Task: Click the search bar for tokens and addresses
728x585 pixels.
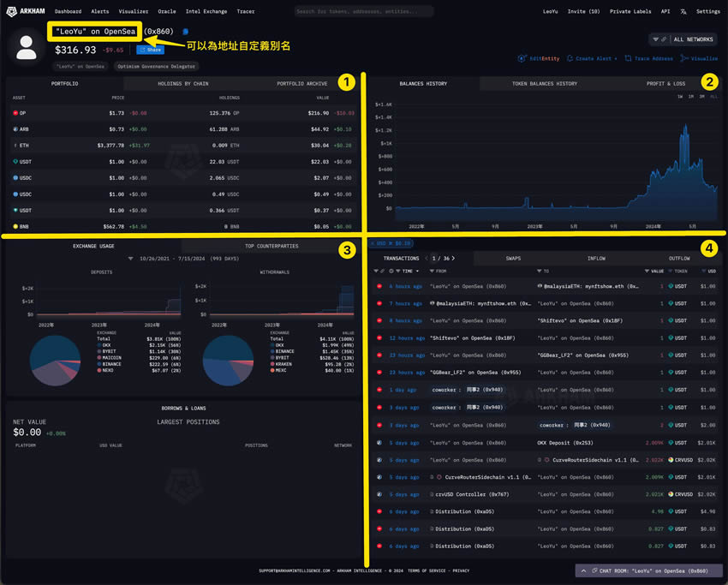Action: 362,12
